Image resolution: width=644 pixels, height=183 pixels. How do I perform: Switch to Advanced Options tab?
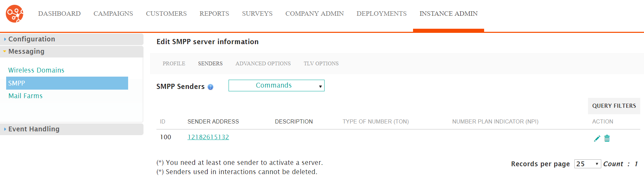click(263, 64)
